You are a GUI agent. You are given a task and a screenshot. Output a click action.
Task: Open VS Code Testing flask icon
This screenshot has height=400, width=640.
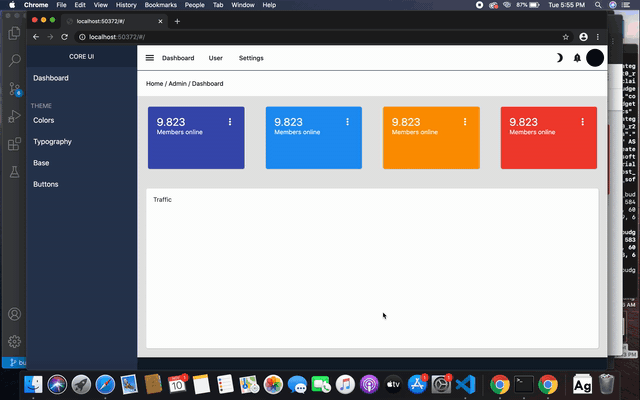tap(14, 171)
